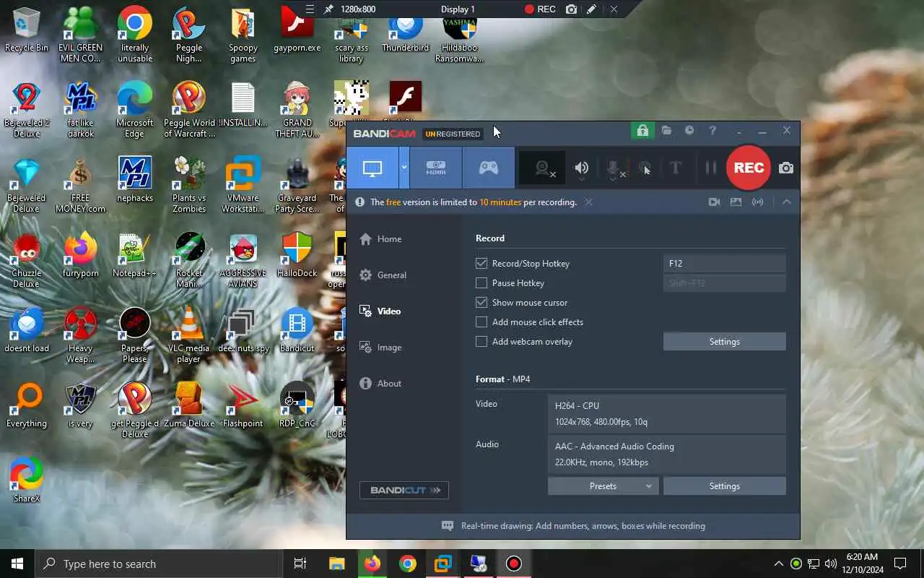Click the pause recording icon

point(711,168)
